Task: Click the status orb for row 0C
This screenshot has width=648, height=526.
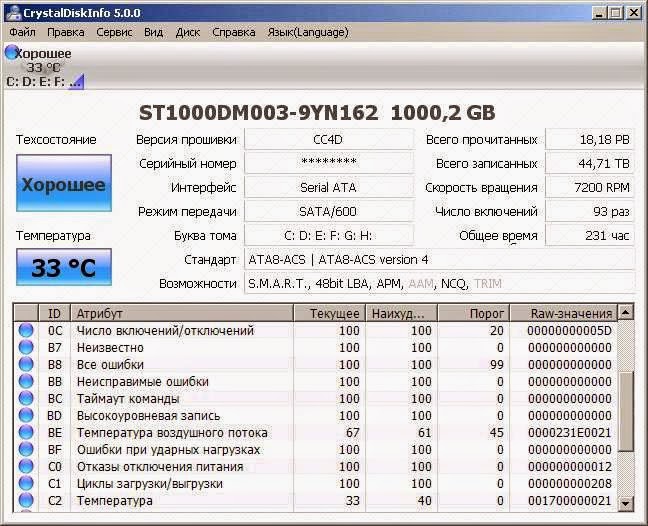Action: pos(26,331)
